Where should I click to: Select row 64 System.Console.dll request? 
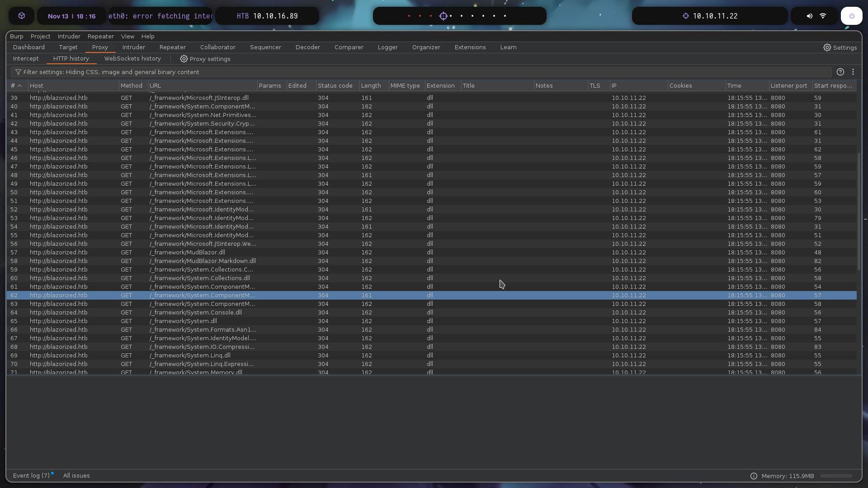431,312
